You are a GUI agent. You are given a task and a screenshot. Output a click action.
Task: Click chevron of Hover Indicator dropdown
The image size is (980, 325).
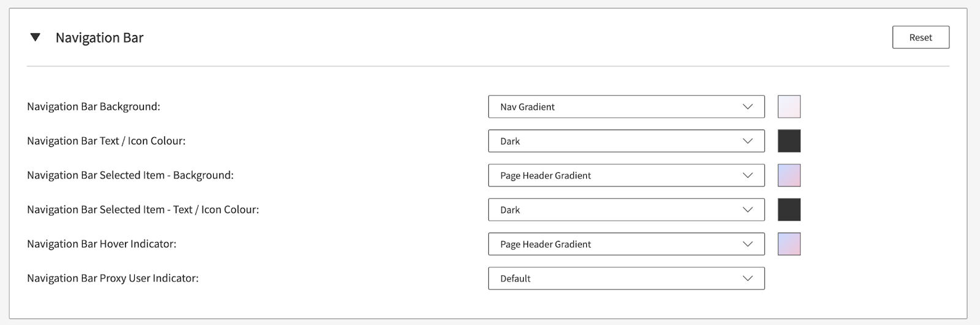(x=747, y=244)
